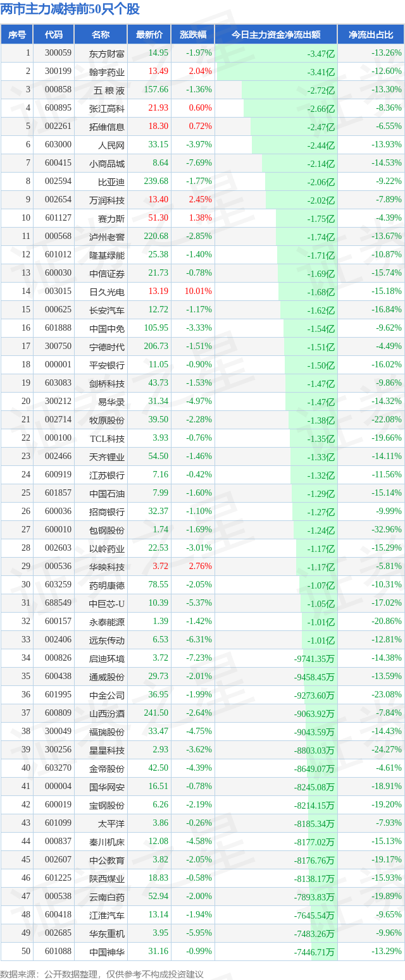405x980 pixels.
Task: Click stock name 隆基绿能
Action: point(107,255)
